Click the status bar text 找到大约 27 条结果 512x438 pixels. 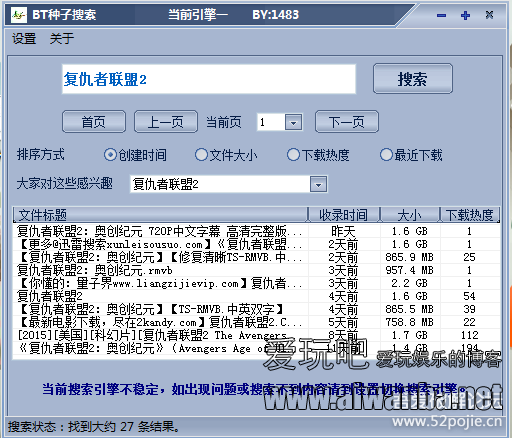124,427
